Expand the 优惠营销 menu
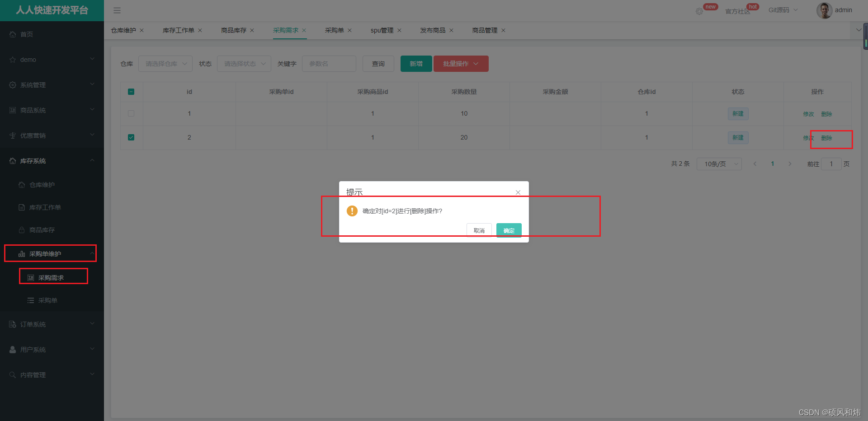The width and height of the screenshot is (868, 421). 52,136
